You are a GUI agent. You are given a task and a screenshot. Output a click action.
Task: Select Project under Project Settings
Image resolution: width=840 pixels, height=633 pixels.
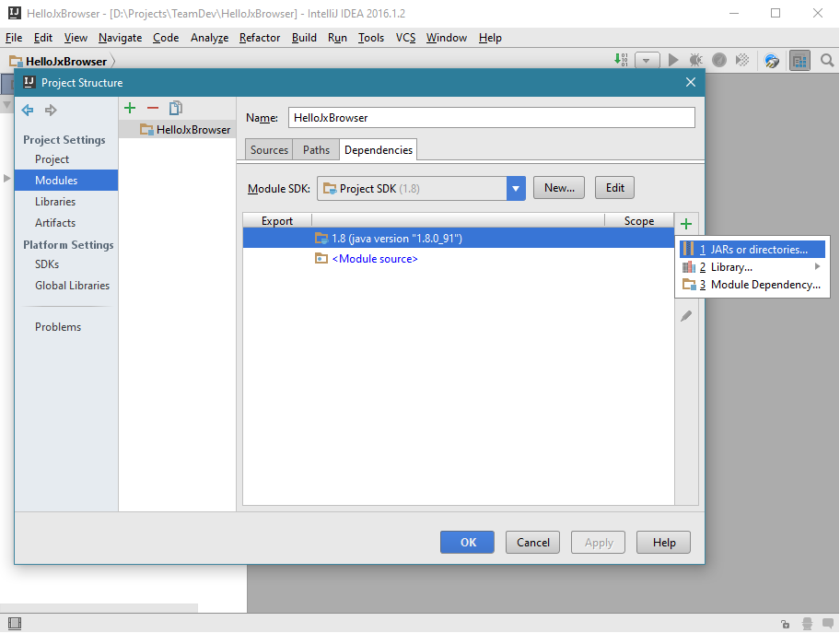coord(52,159)
